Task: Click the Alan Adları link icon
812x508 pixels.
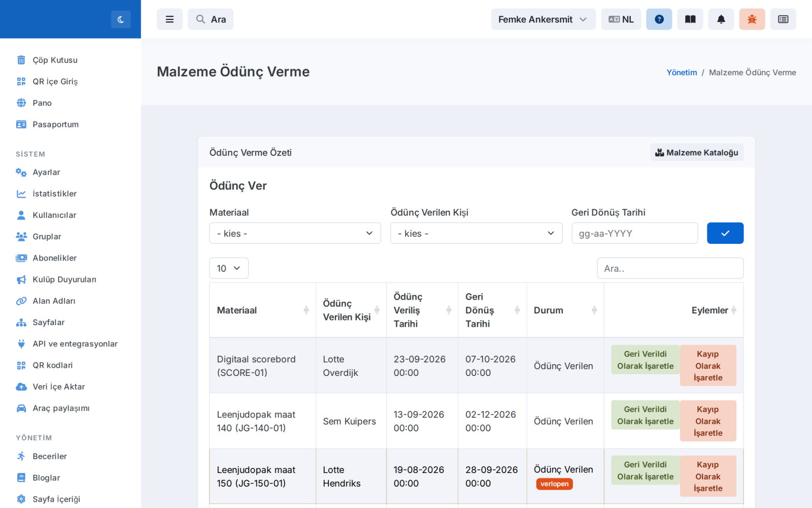Action: [21, 301]
